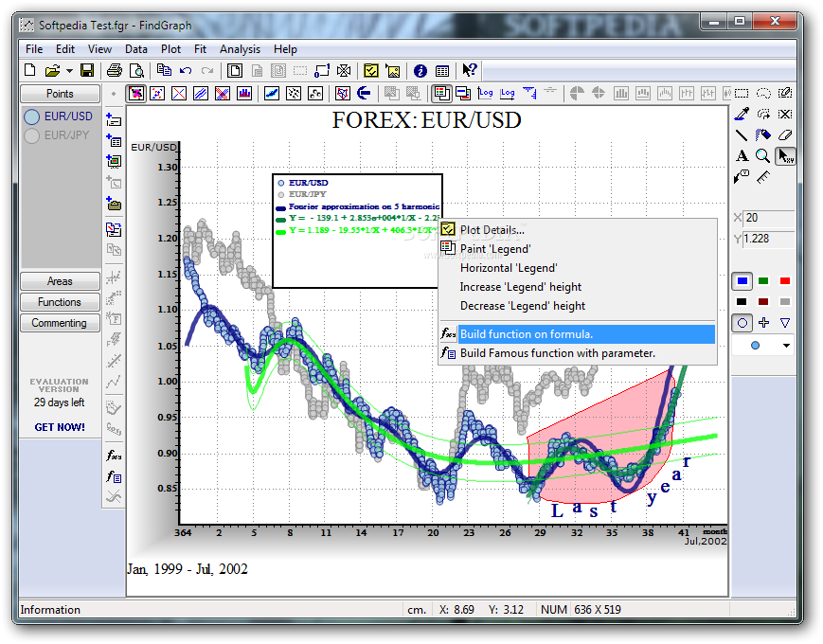Toggle logarithmic X axis button
The width and height of the screenshot is (823, 644).
click(x=508, y=93)
